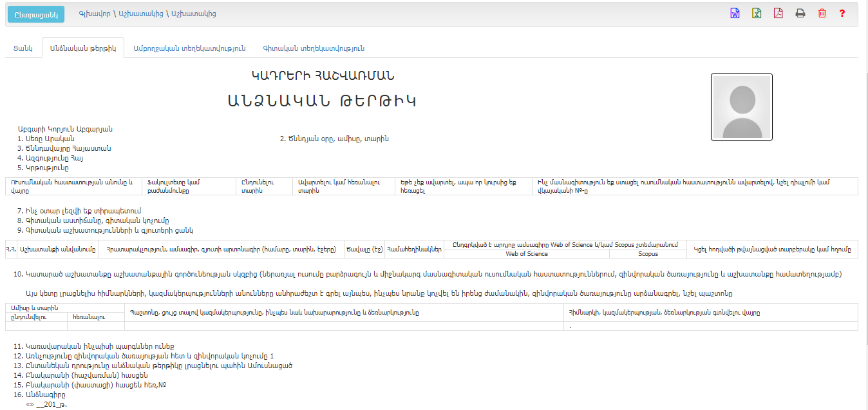Go to Գլխավոր in the breadcrumb
The image size is (868, 410).
click(93, 14)
